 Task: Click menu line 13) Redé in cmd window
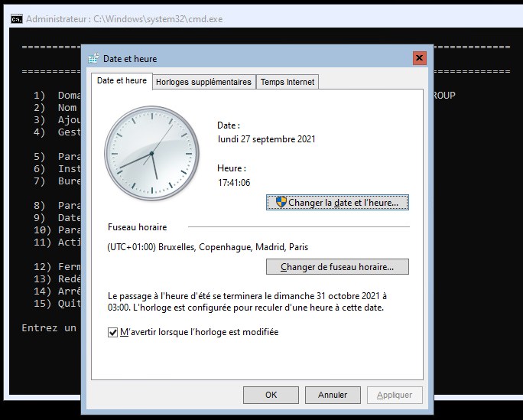pos(57,279)
